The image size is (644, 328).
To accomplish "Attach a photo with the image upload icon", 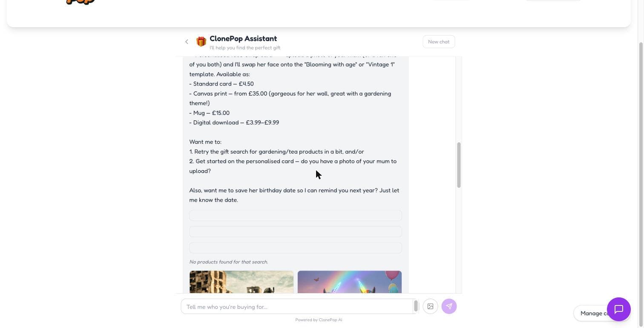I will (430, 306).
